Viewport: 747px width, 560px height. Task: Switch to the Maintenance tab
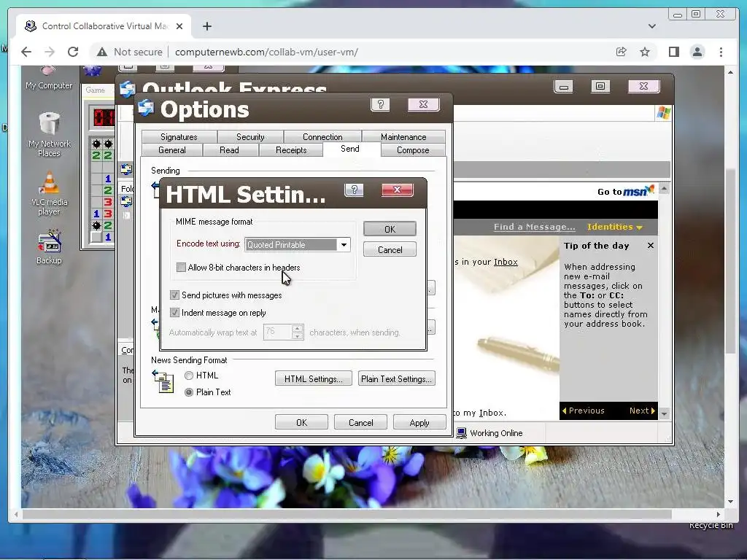click(x=403, y=136)
